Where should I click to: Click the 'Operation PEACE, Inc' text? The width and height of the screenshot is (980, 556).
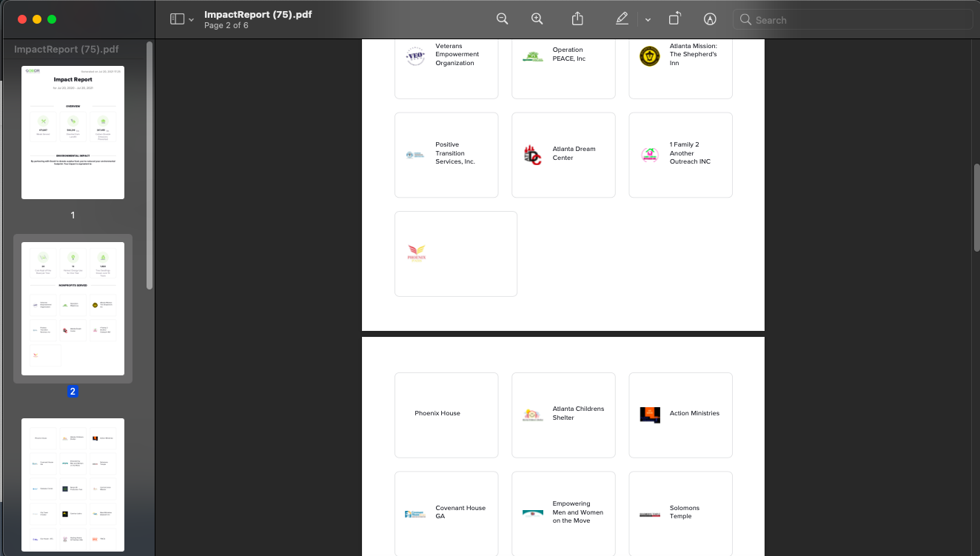point(569,54)
